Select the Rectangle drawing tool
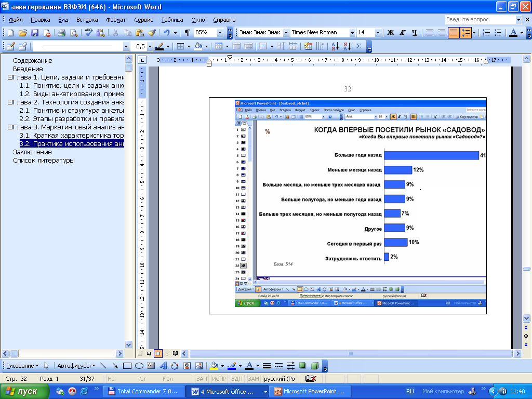This screenshot has height=399, width=532. [127, 366]
